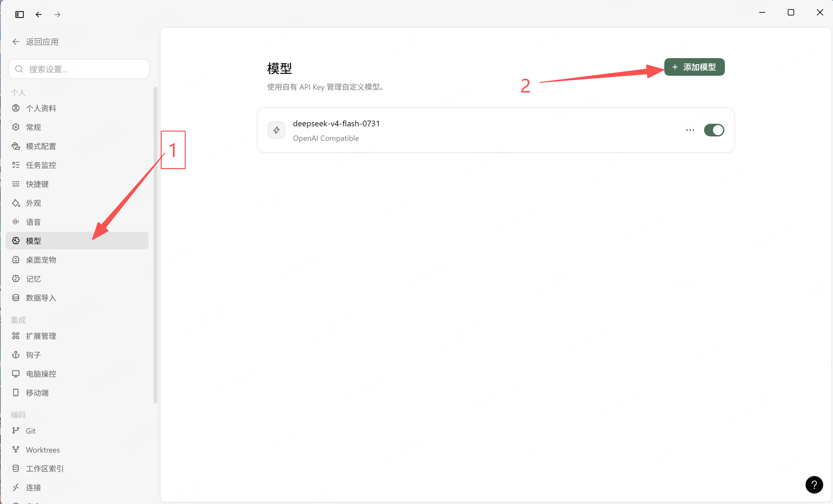Minimize the settings window
Screen dimensions: 833x504
coord(762,13)
